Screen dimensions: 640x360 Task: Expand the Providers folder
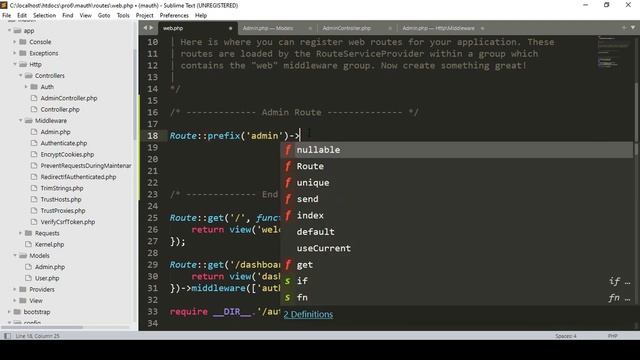pos(15,289)
